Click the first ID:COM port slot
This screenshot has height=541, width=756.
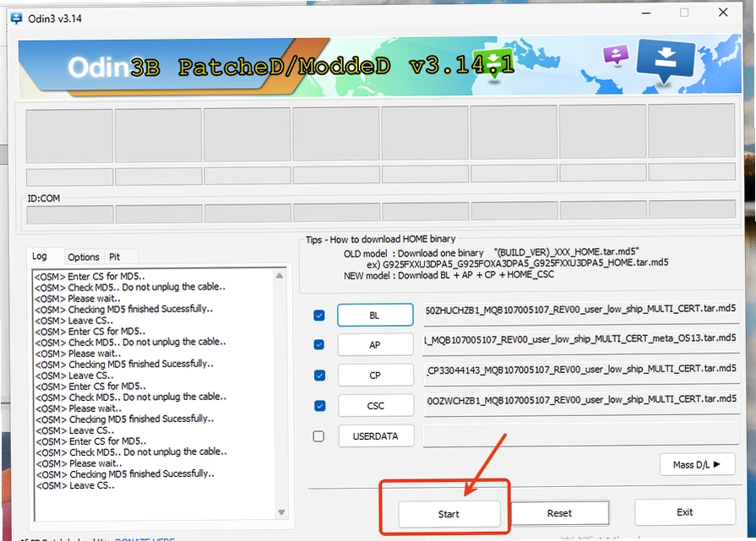point(70,215)
